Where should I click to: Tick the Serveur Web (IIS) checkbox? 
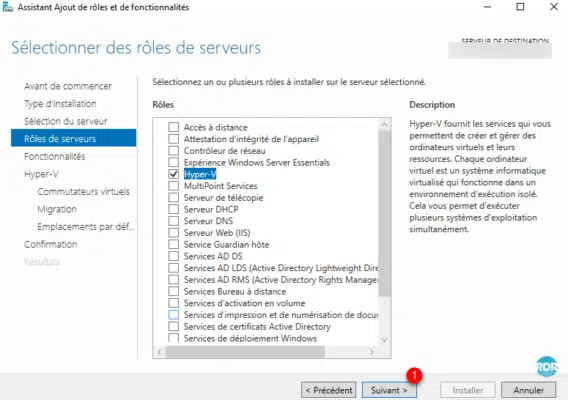tap(174, 233)
